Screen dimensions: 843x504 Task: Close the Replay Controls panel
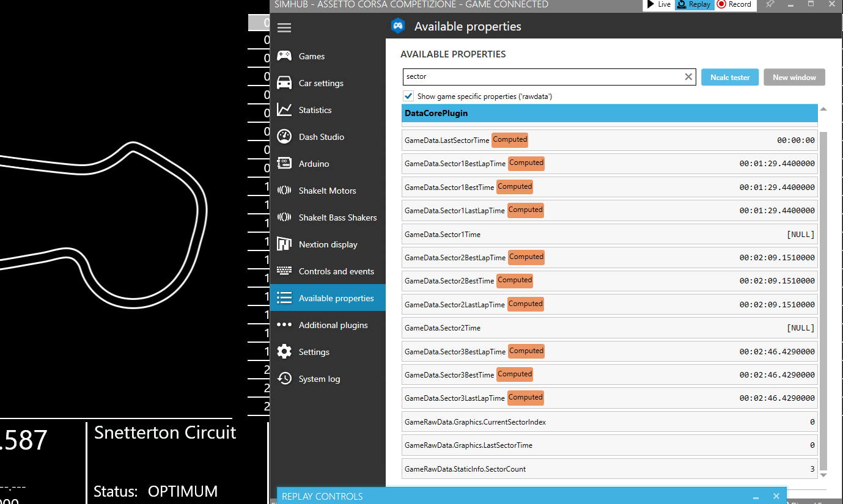(776, 496)
